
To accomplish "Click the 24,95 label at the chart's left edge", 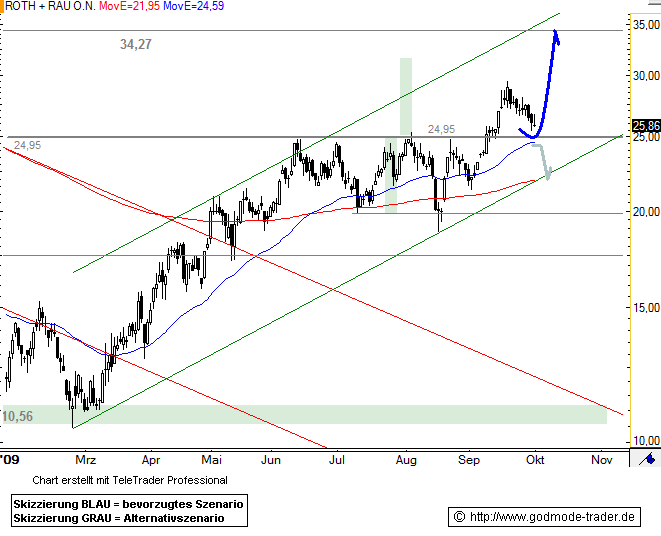I will point(27,145).
